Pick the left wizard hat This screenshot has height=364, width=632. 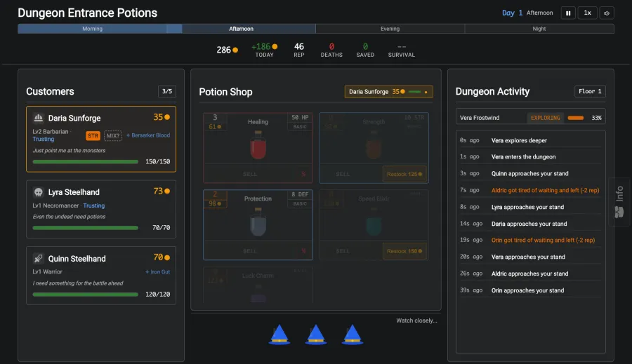pyautogui.click(x=279, y=335)
